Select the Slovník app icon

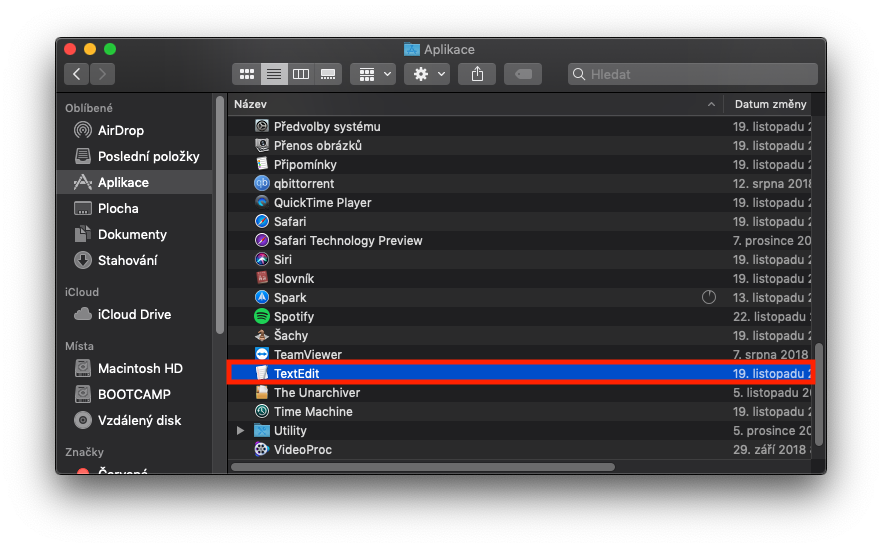tap(262, 278)
